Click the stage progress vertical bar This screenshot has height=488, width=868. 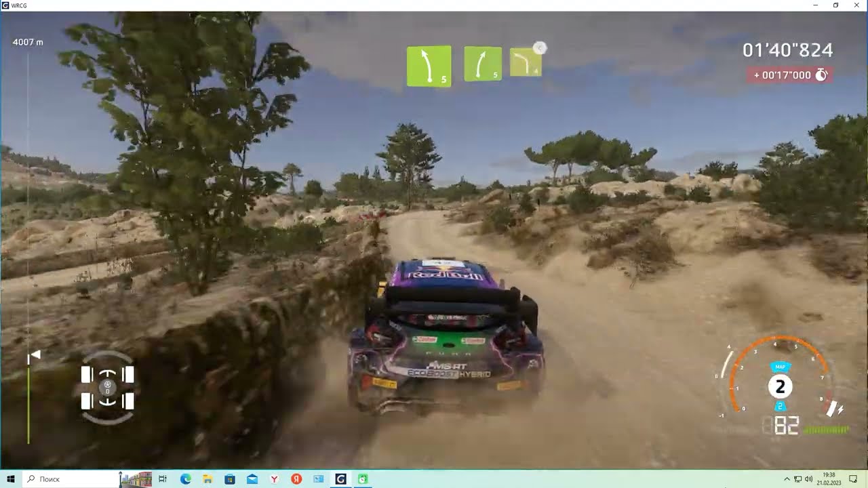(x=28, y=247)
